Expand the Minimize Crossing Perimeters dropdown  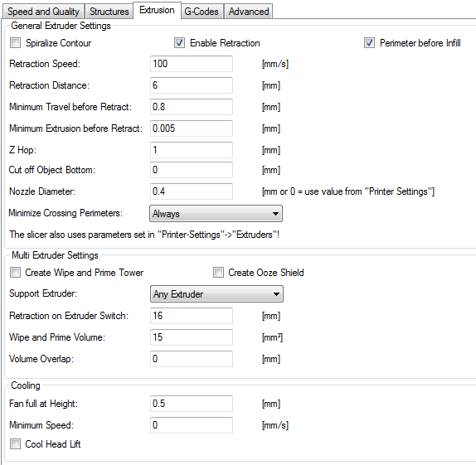coord(216,213)
